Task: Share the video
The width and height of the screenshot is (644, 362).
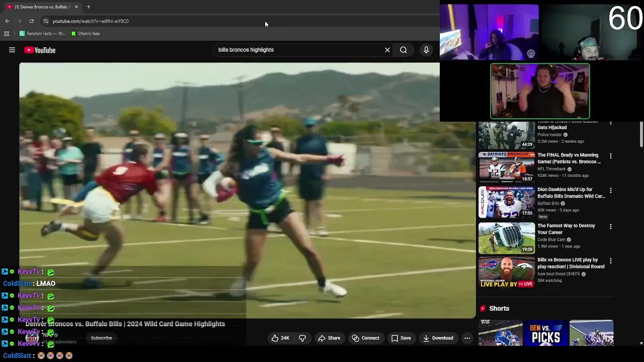Action: click(x=329, y=338)
